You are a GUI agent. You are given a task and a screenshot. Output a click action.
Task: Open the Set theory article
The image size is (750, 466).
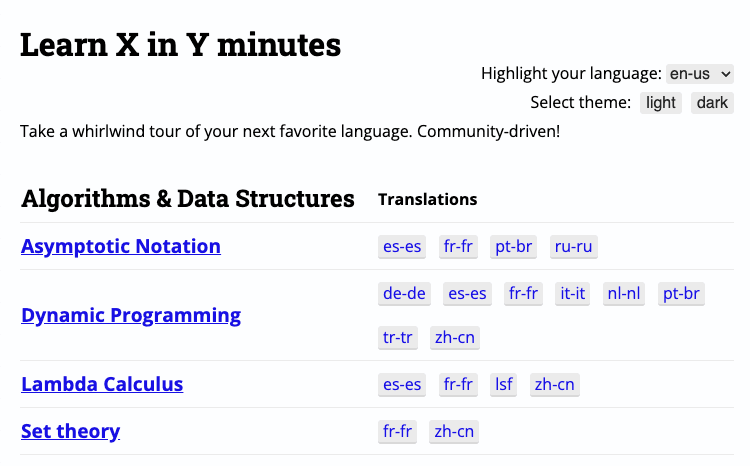71,431
